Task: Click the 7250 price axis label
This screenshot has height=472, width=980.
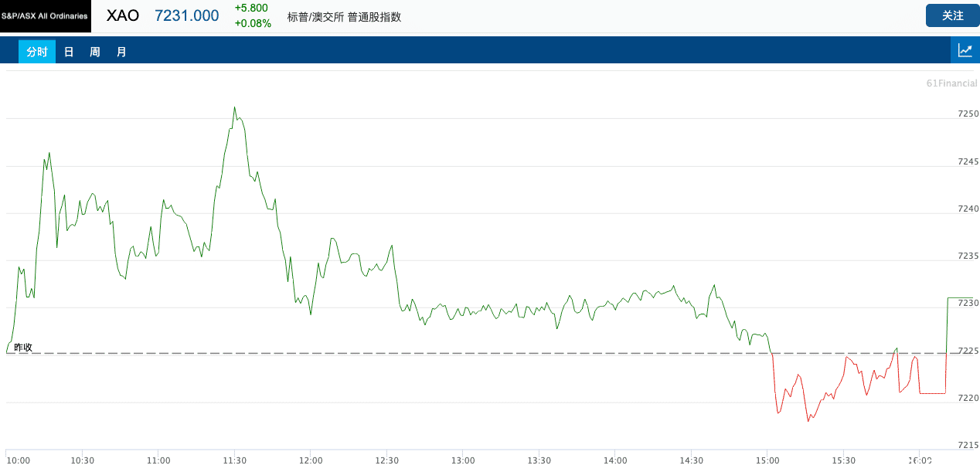Action: (x=968, y=114)
